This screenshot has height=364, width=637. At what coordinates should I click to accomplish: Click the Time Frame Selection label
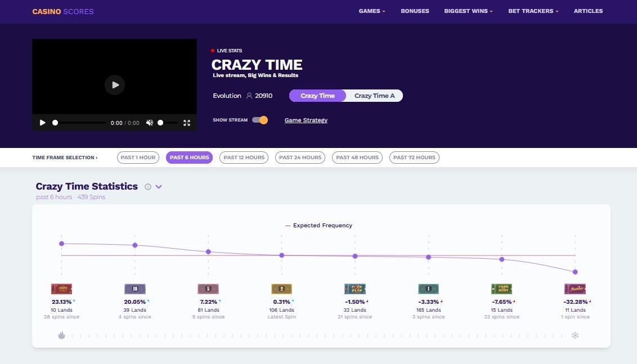point(65,158)
